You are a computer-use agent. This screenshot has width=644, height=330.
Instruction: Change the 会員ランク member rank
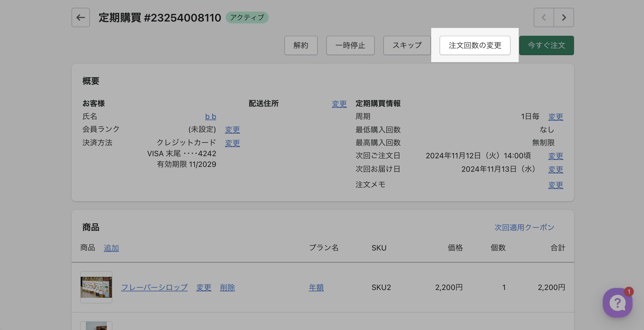[232, 130]
